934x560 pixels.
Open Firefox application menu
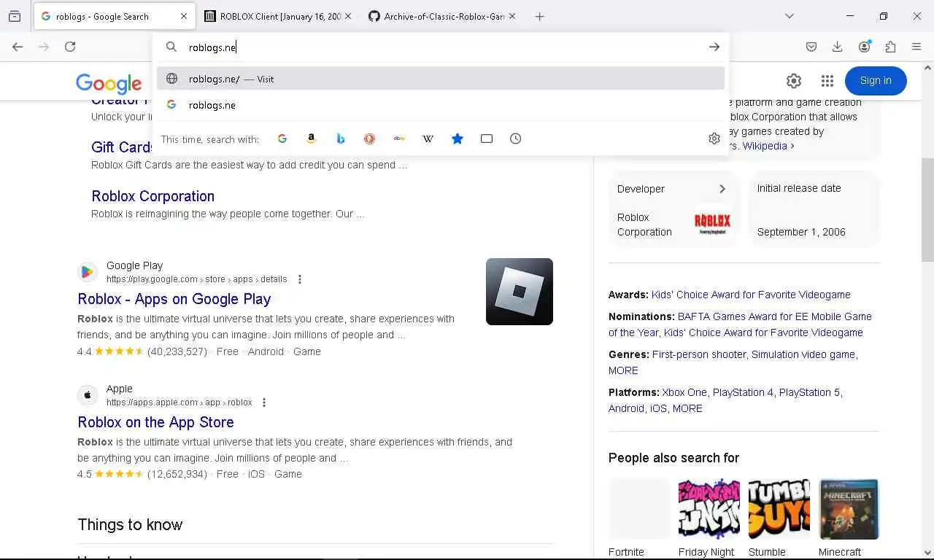916,47
